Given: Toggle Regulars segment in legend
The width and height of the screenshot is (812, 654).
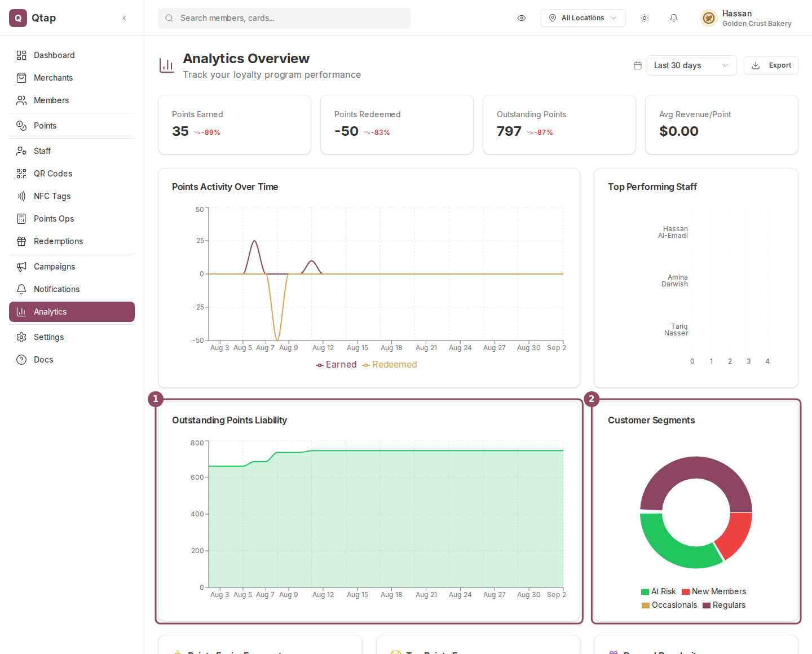Looking at the screenshot, I should click(724, 605).
